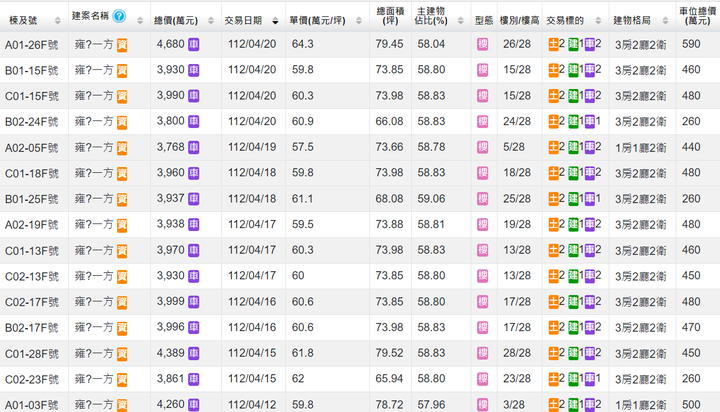This screenshot has width=720, height=412.
Task: Click the orange 實 icon in B02-24F row
Action: click(122, 122)
